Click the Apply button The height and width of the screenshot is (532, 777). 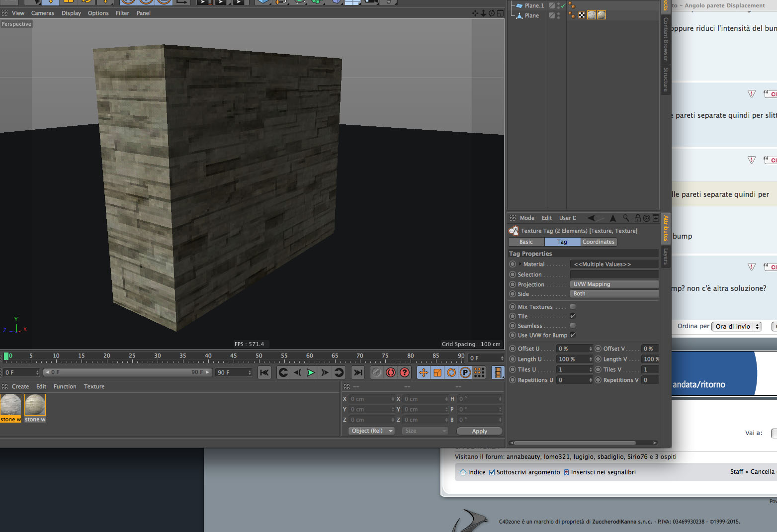click(x=479, y=431)
